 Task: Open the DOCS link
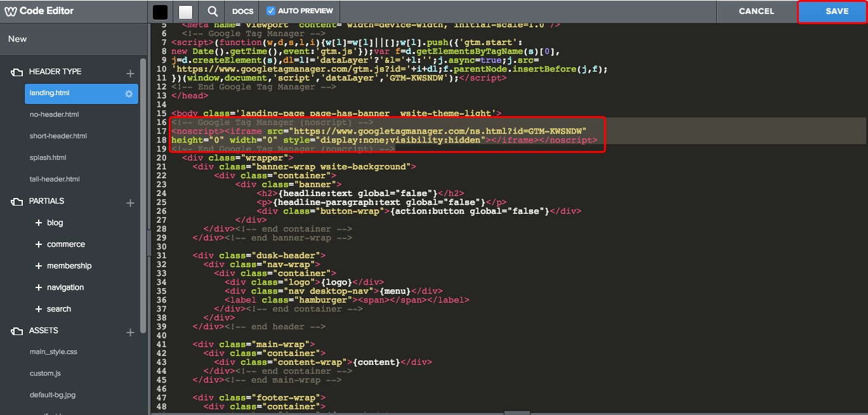[x=243, y=11]
